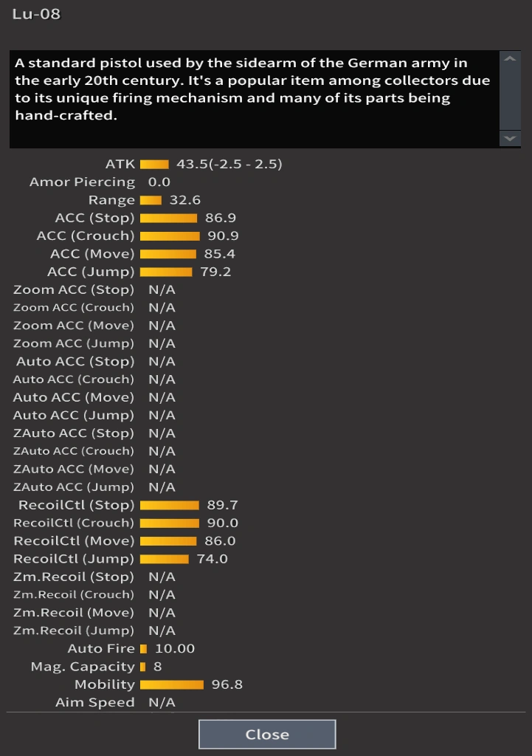Select the Range stat bar
Image resolution: width=532 pixels, height=756 pixels.
(x=151, y=200)
